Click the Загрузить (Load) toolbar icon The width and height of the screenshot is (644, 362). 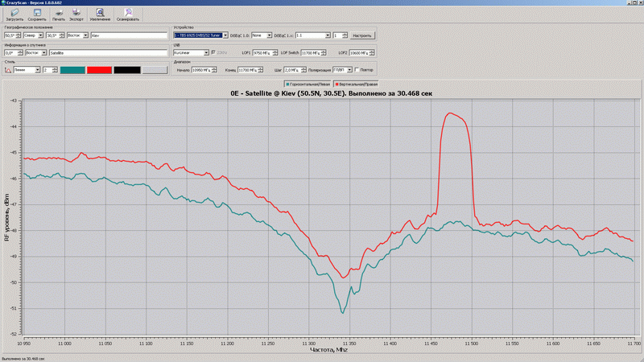[14, 14]
